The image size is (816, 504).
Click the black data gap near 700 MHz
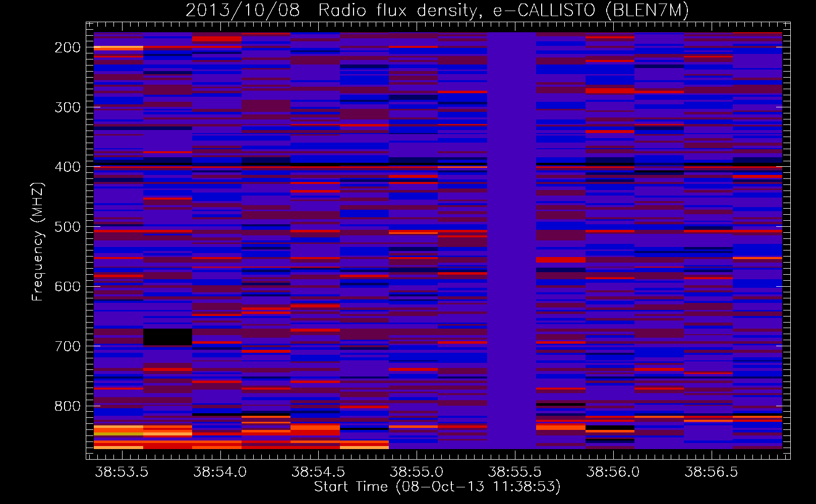167,337
